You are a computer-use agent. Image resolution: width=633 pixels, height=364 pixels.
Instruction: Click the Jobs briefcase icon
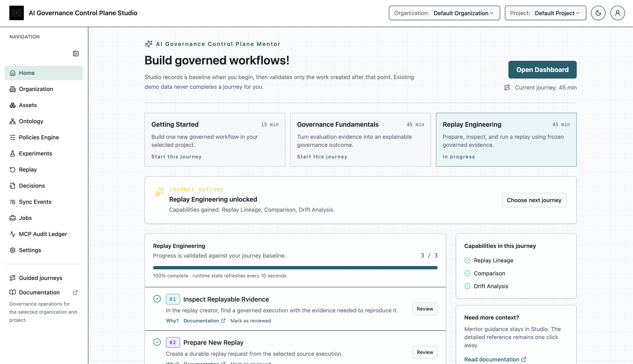coord(12,218)
